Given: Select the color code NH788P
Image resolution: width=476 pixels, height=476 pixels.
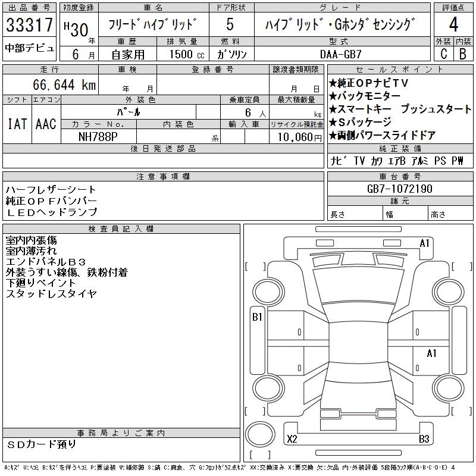Looking at the screenshot, I should coord(99,136).
